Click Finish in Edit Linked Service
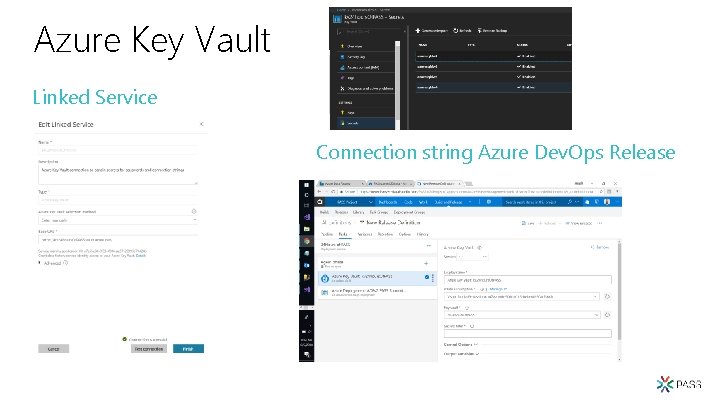Screen dimensions: 720x405 tap(188, 349)
